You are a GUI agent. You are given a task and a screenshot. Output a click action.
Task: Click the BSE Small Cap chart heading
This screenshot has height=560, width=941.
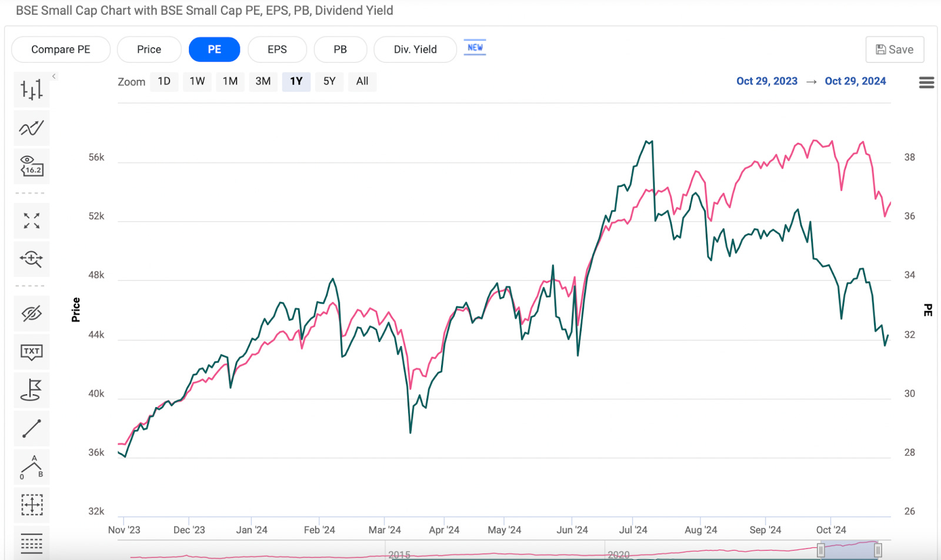tap(205, 11)
